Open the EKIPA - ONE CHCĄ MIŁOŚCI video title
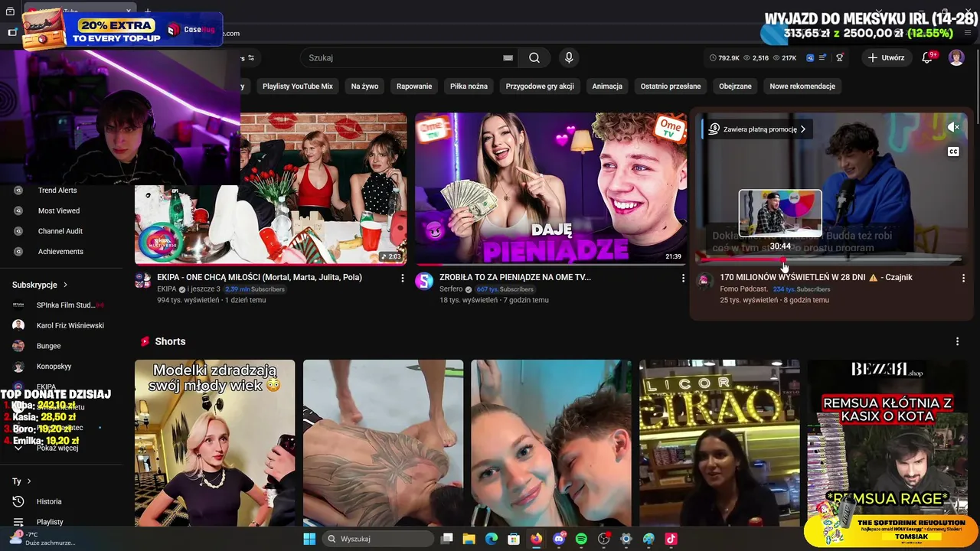980x551 pixels. click(260, 277)
